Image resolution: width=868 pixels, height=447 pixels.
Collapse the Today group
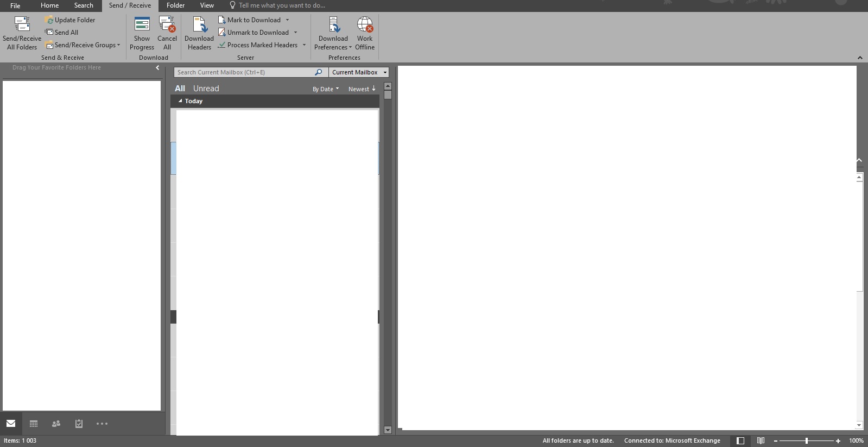(180, 101)
